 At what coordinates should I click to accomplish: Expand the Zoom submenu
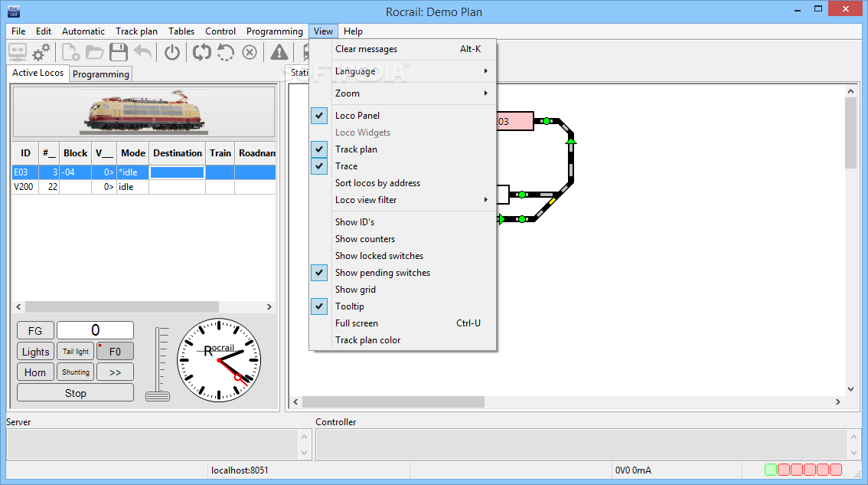coord(403,93)
